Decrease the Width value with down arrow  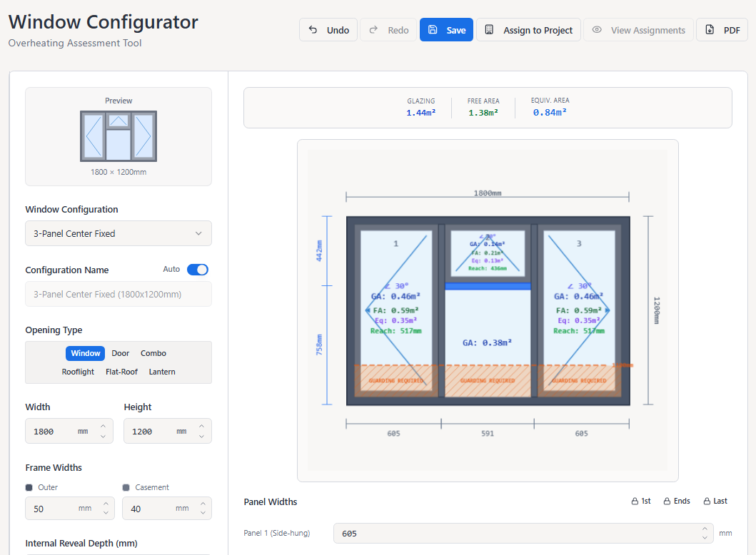pos(104,437)
